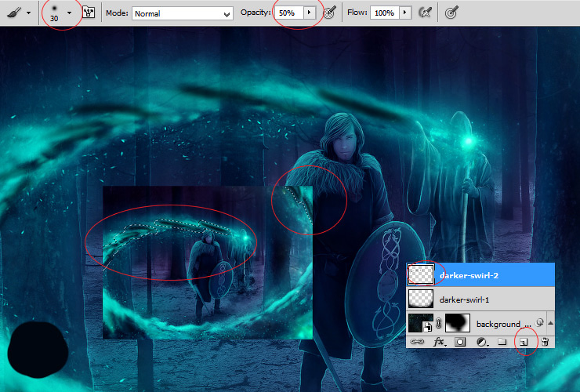
Task: Select the darker-swirl-2 layer thumbnail
Action: pyautogui.click(x=421, y=275)
